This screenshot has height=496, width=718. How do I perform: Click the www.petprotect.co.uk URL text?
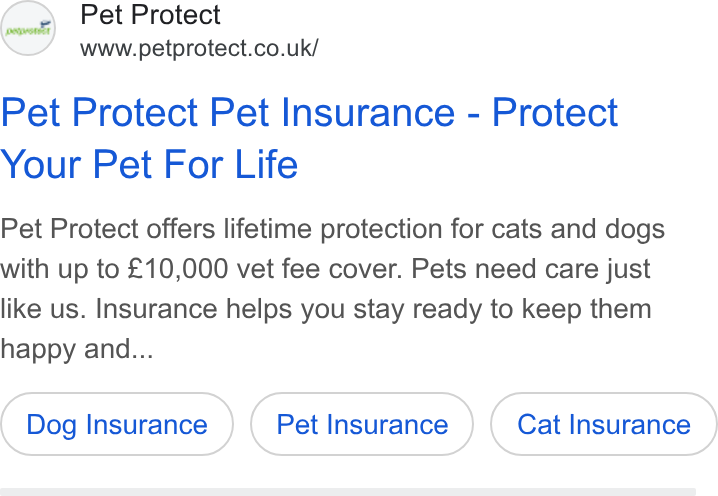pos(199,48)
